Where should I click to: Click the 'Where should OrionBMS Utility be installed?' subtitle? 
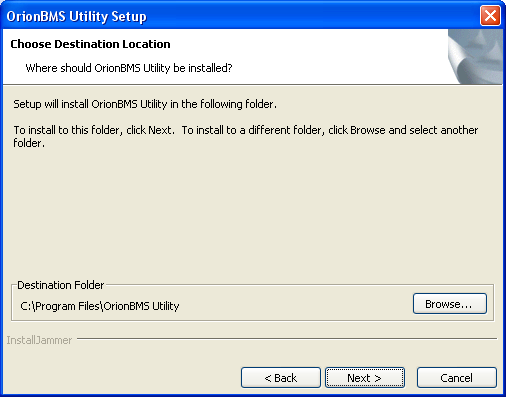click(129, 68)
